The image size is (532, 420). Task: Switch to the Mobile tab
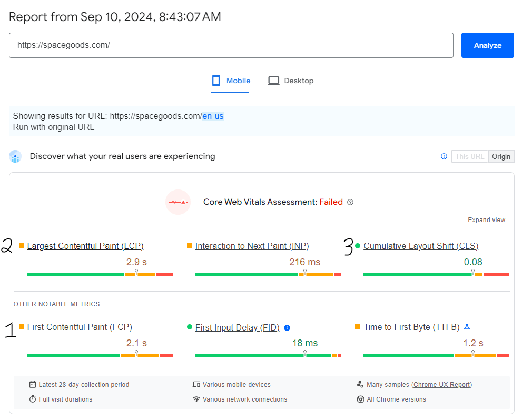pyautogui.click(x=231, y=81)
